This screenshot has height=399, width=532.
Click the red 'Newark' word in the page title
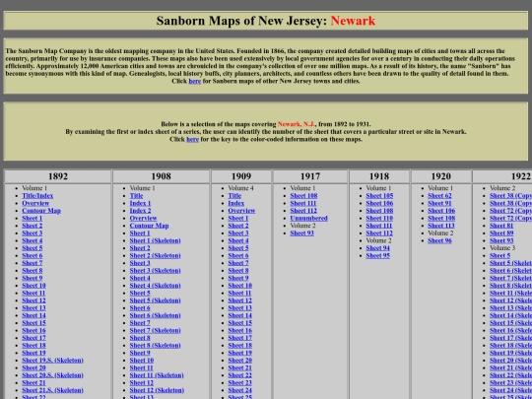click(353, 21)
